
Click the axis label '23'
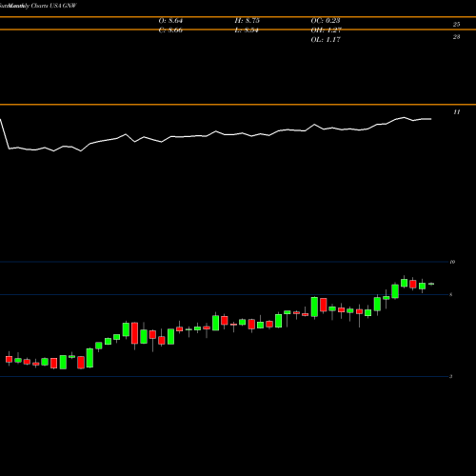coord(456,37)
